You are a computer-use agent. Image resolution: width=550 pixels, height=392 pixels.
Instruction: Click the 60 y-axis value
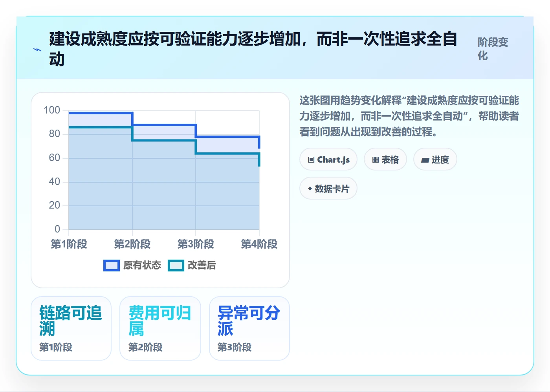(55, 158)
